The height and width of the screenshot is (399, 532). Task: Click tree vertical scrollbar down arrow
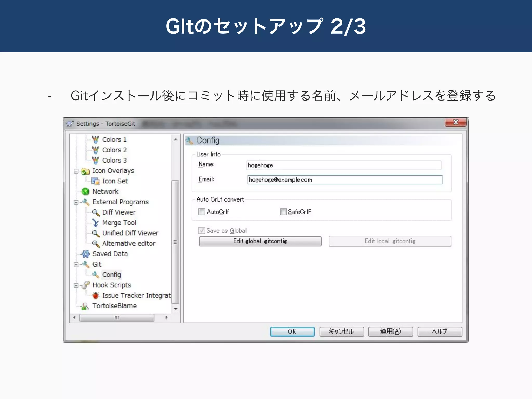click(176, 309)
